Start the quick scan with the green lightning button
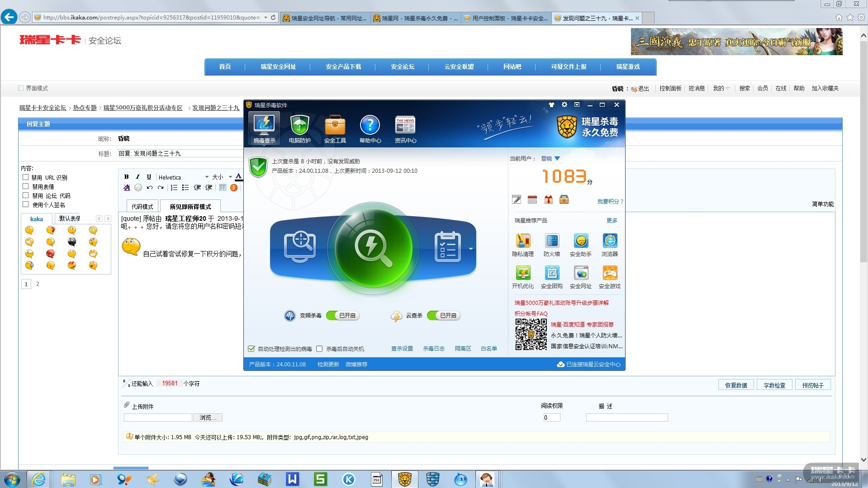Viewport: 868px width, 488px height. pyautogui.click(x=373, y=248)
